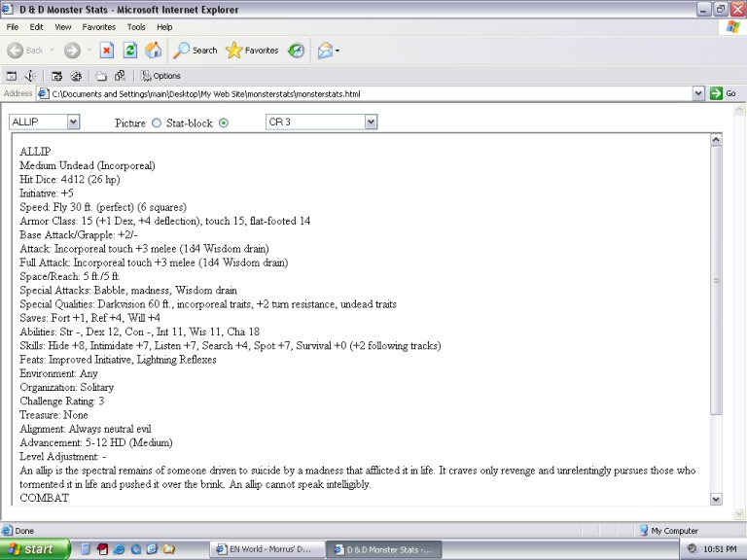
Task: Click the 'Feats: Improved Initiative, Lightning Reflexes' line
Action: pos(118,360)
